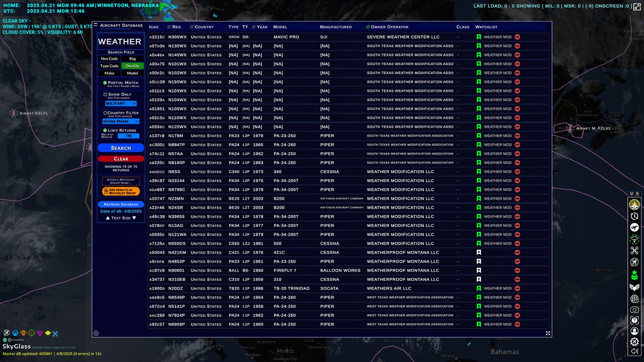Open the United States country dropdown
Viewport: 644px width, 362px height.
pyautogui.click(x=121, y=121)
